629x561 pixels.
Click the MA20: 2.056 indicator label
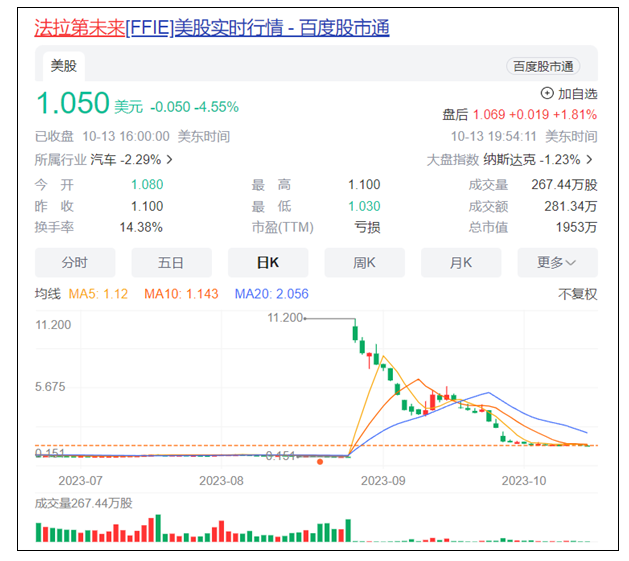[x=272, y=294]
